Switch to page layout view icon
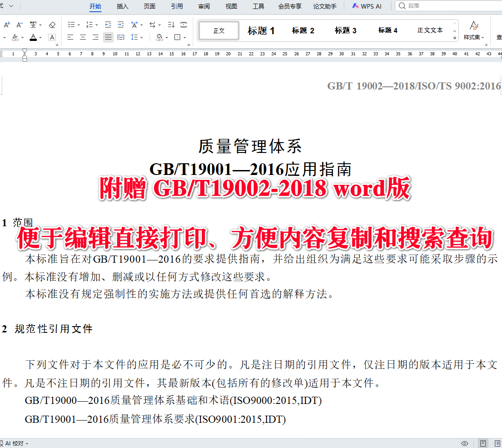This screenshot has width=502, height=448. [483, 444]
